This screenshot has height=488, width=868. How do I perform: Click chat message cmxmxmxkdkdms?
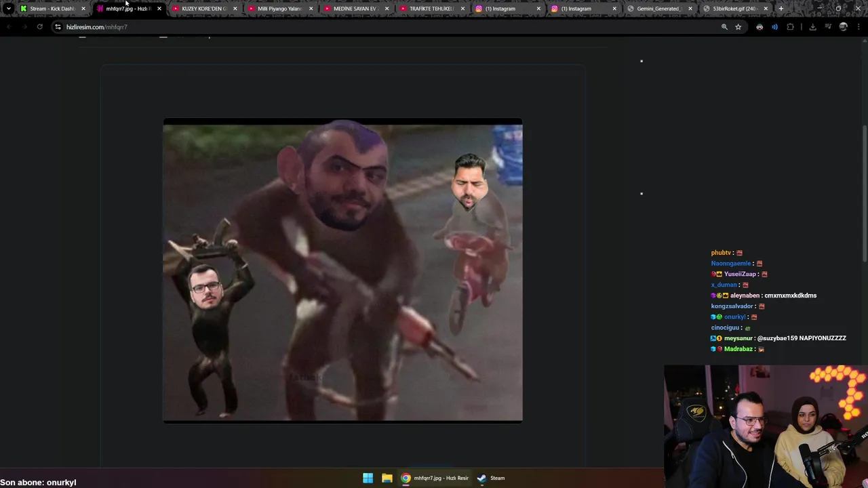click(791, 296)
